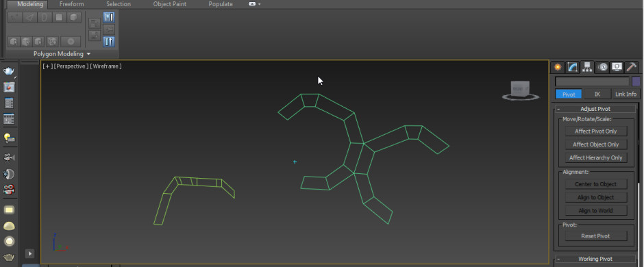Click the gray camera with arrow icon
The width and height of the screenshot is (644, 267).
click(9, 158)
